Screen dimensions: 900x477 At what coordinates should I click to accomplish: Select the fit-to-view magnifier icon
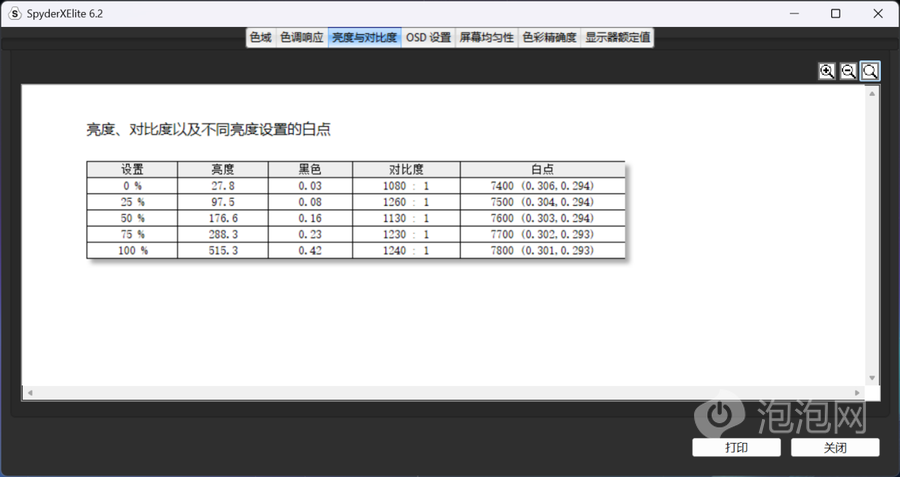tap(870, 71)
